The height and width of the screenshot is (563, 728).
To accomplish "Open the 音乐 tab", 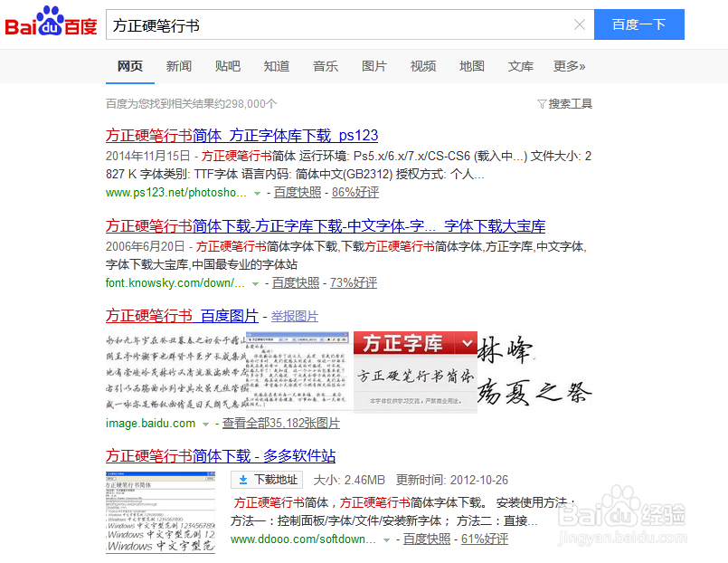I will (x=326, y=66).
